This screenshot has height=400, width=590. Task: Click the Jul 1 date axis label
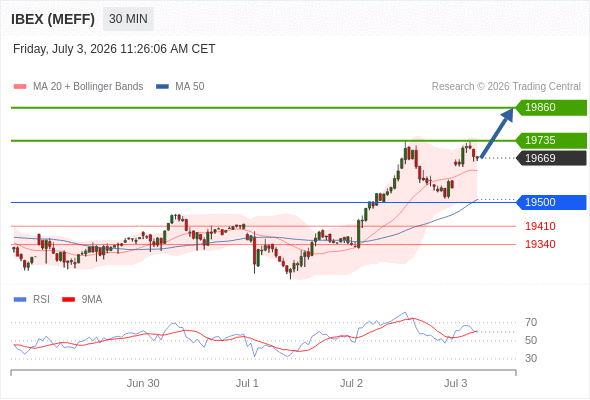[247, 383]
